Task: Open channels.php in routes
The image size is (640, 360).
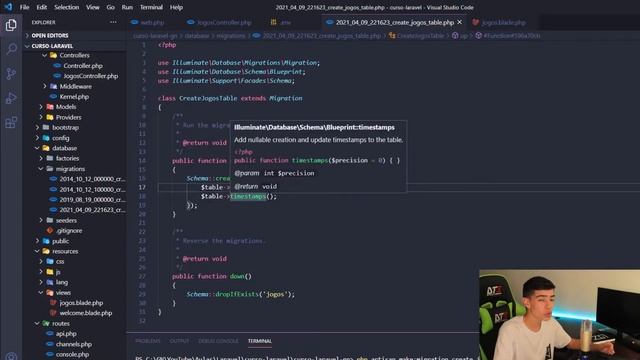Action: tap(74, 344)
